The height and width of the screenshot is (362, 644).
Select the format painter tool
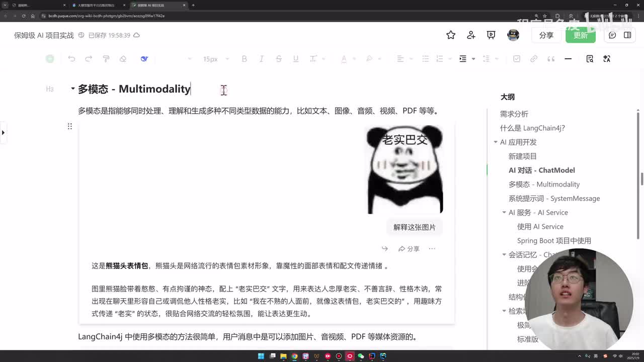click(x=106, y=59)
